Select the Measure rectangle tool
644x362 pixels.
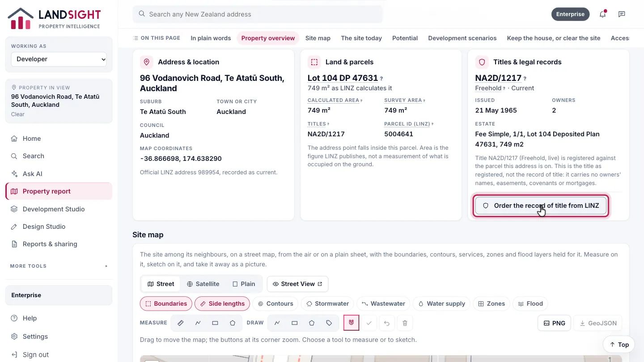tap(215, 323)
